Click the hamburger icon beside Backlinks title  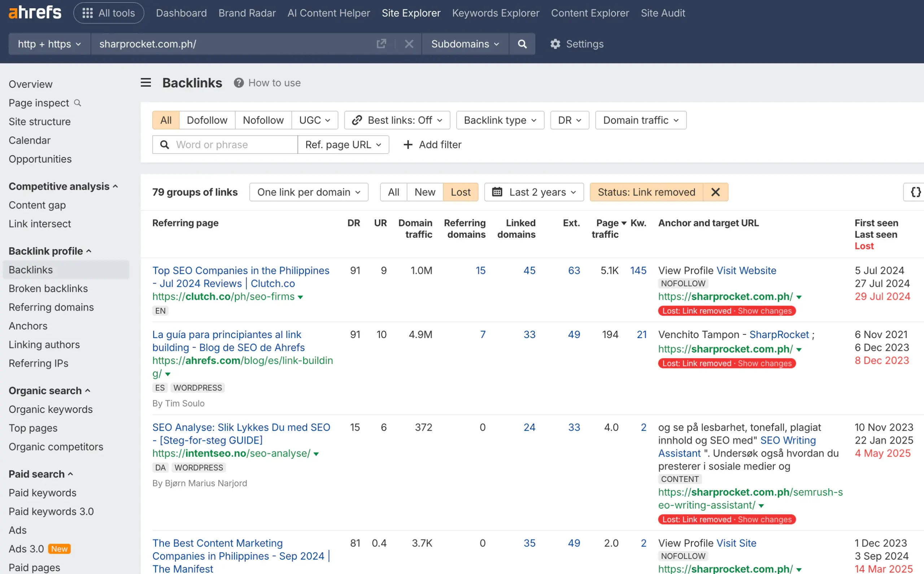tap(146, 82)
